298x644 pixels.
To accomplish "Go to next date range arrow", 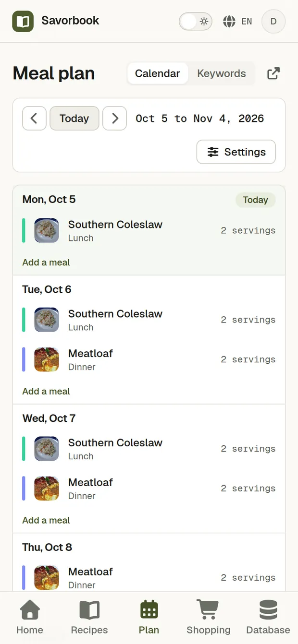I will coord(115,119).
